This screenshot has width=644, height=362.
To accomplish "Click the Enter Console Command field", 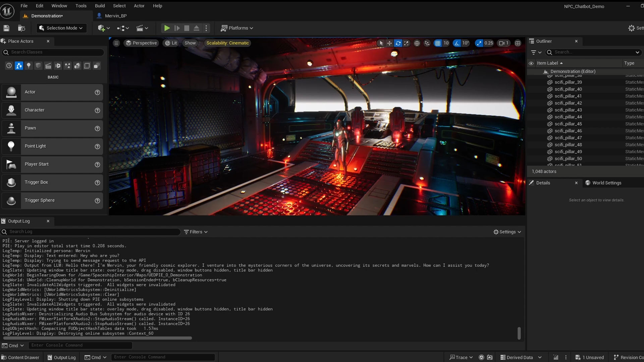I will tap(80, 345).
